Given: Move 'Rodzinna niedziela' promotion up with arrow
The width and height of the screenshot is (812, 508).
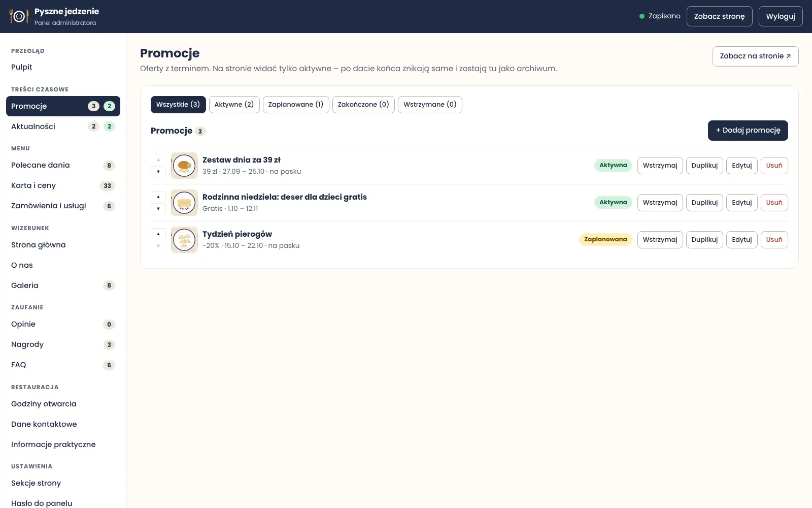Looking at the screenshot, I should click(x=158, y=197).
